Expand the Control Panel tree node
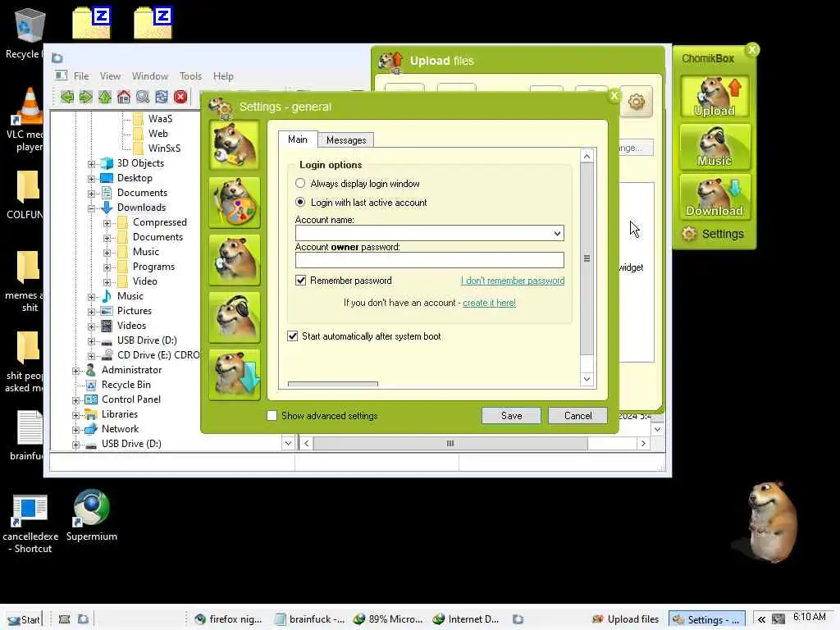This screenshot has width=840, height=630. [76, 400]
